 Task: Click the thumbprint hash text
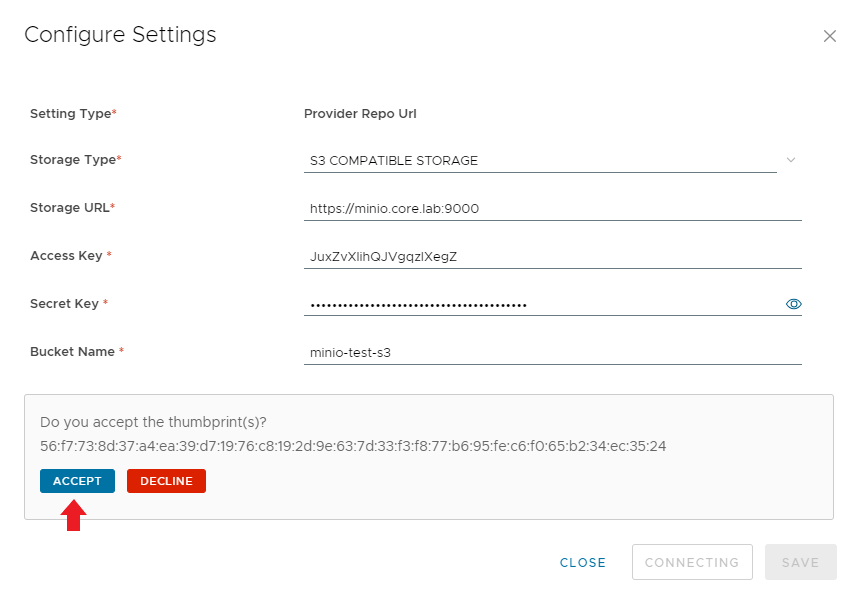tap(353, 446)
